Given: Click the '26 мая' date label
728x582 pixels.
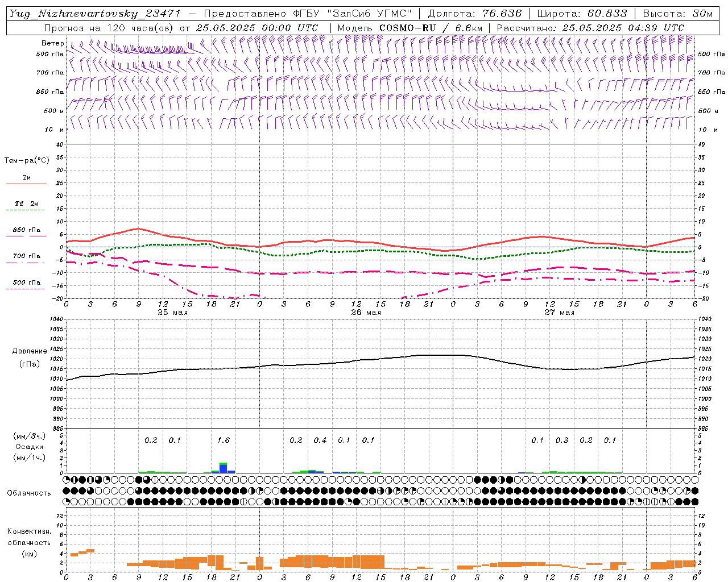Looking at the screenshot, I should pyautogui.click(x=366, y=313).
